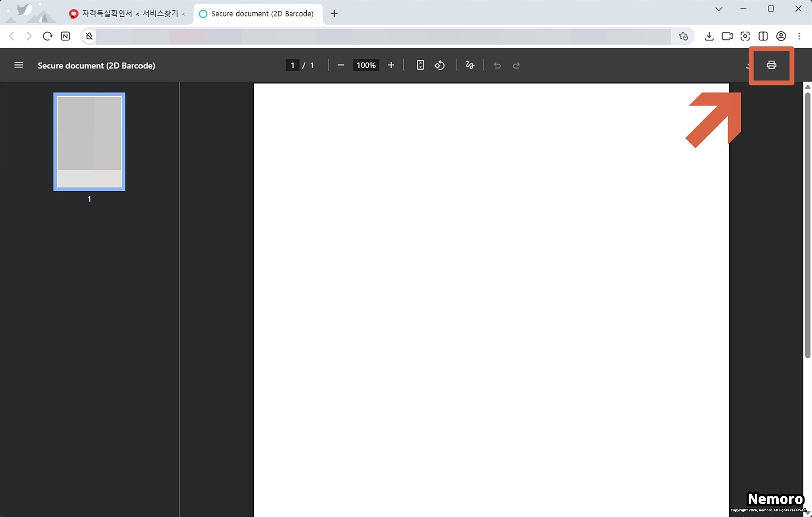Screen dimensions: 812x517
Task: Click the 100% zoom level field
Action: point(366,65)
